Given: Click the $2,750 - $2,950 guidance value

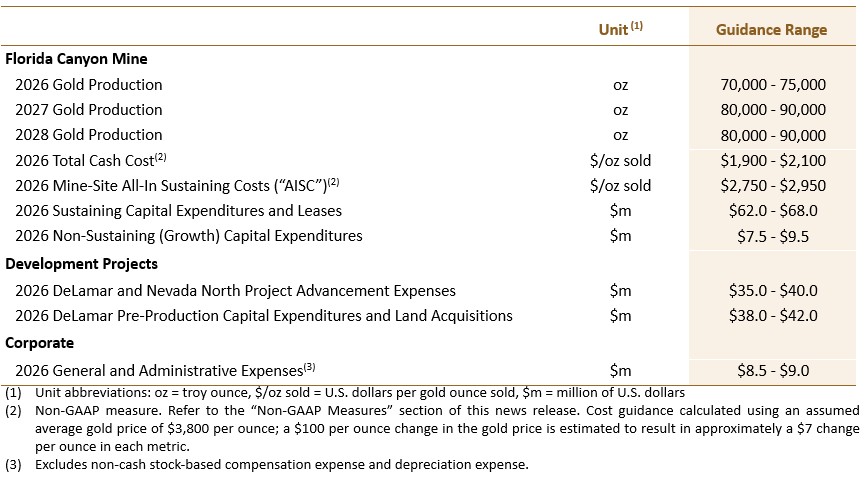Looking at the screenshot, I should tap(773, 185).
